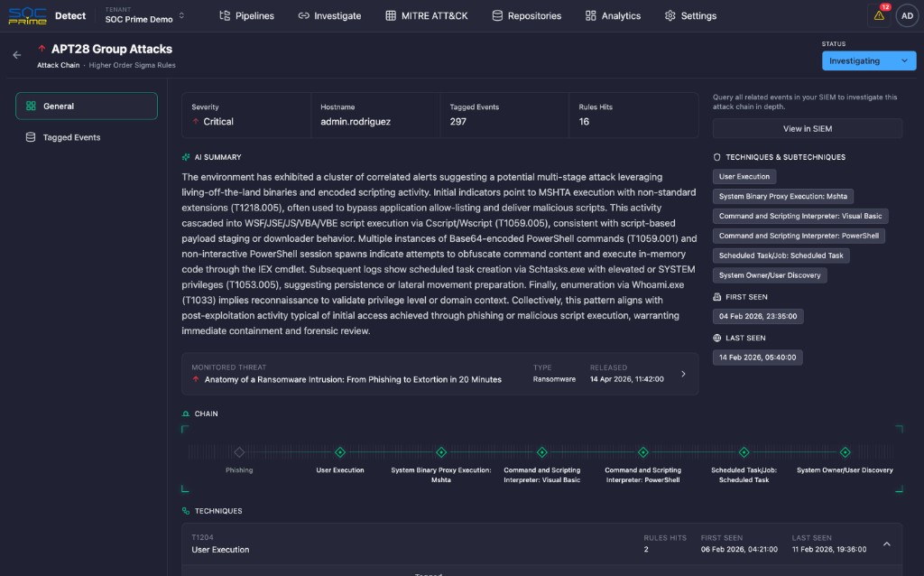Click the released date 14 Apr 2026, 11:42:00

tap(626, 379)
